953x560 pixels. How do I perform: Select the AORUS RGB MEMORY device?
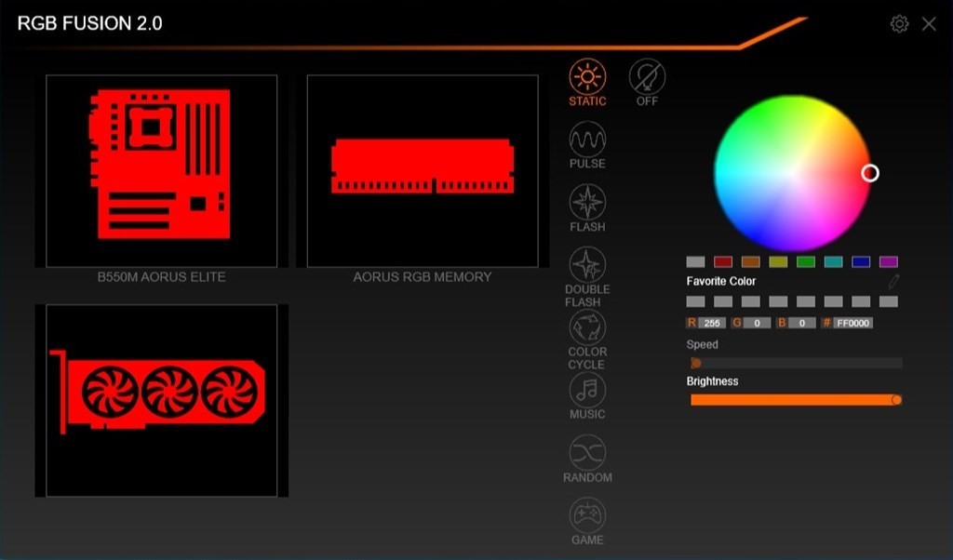coord(423,170)
